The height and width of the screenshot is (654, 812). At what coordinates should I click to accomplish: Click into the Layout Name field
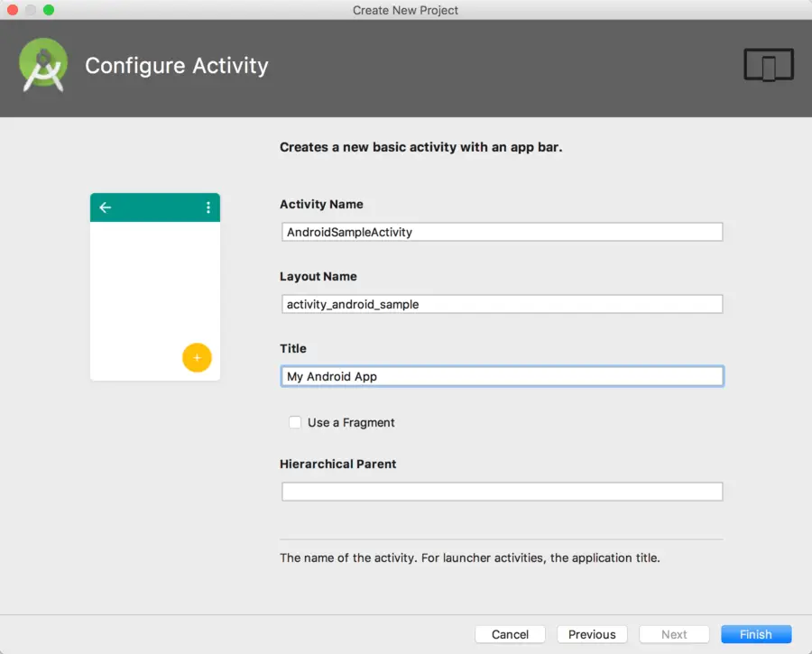(x=502, y=304)
